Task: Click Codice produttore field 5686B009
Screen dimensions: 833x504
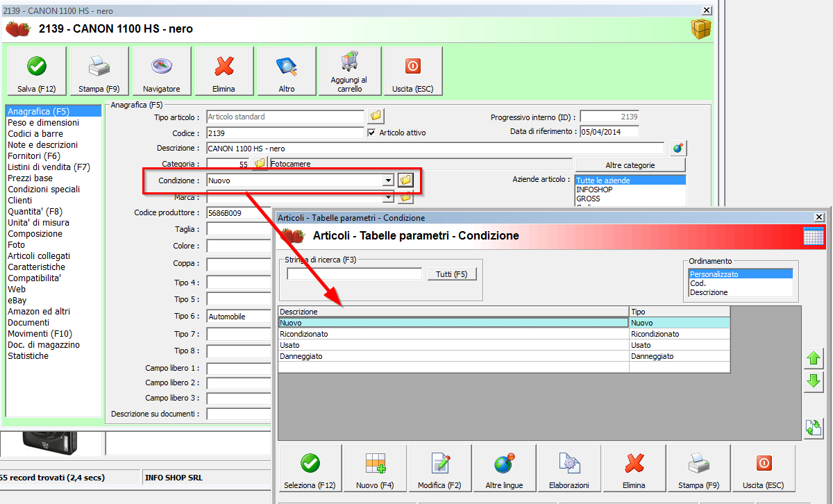Action: [x=238, y=213]
